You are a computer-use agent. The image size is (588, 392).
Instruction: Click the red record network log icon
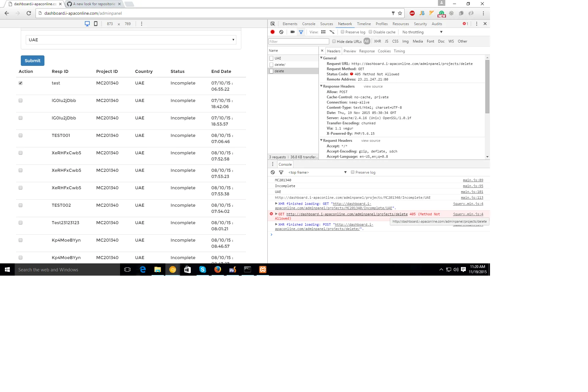click(x=273, y=32)
